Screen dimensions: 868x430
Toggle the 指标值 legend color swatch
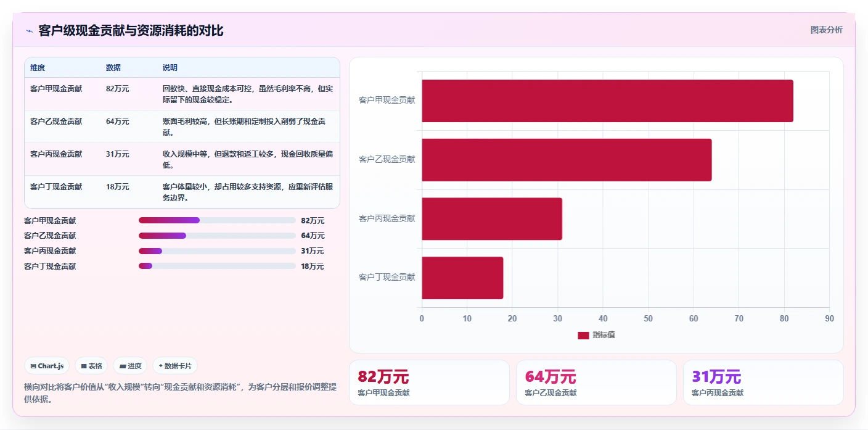click(x=583, y=335)
